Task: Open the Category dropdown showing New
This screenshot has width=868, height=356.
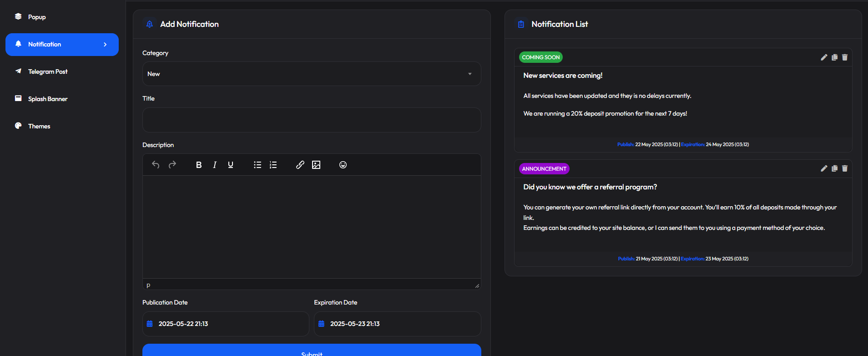Action: tap(312, 74)
